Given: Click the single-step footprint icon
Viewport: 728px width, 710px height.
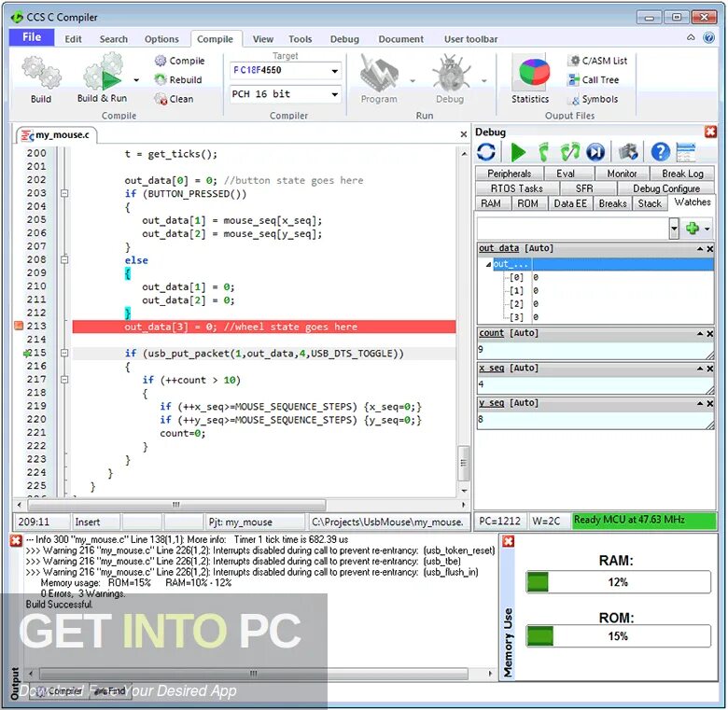Looking at the screenshot, I should (x=543, y=152).
